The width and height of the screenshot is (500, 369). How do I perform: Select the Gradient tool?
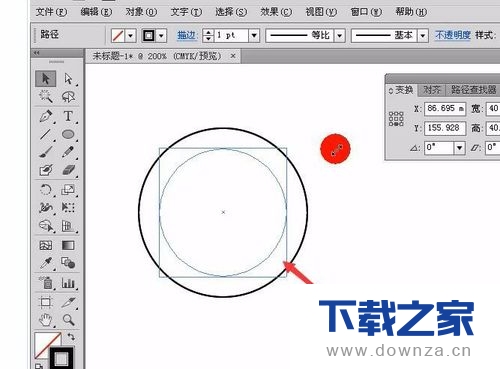tap(68, 245)
